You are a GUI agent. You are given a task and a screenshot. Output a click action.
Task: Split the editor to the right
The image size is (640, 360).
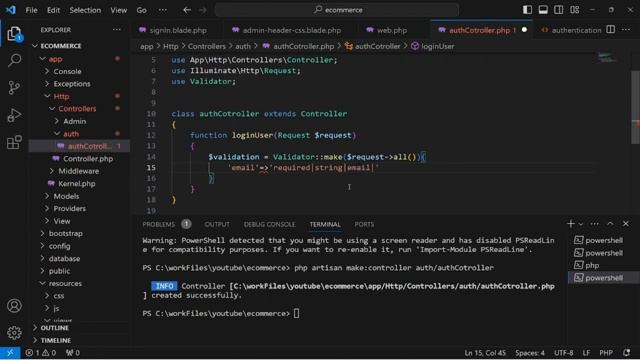[x=611, y=30]
